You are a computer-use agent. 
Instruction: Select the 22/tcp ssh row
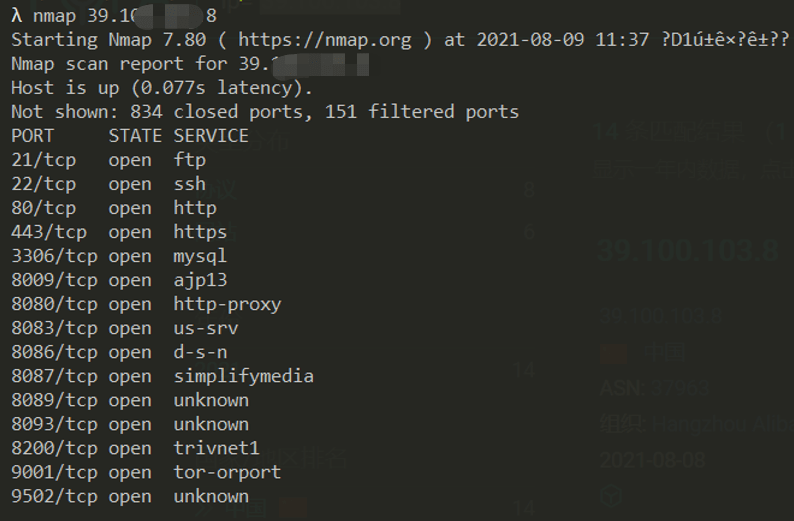108,184
